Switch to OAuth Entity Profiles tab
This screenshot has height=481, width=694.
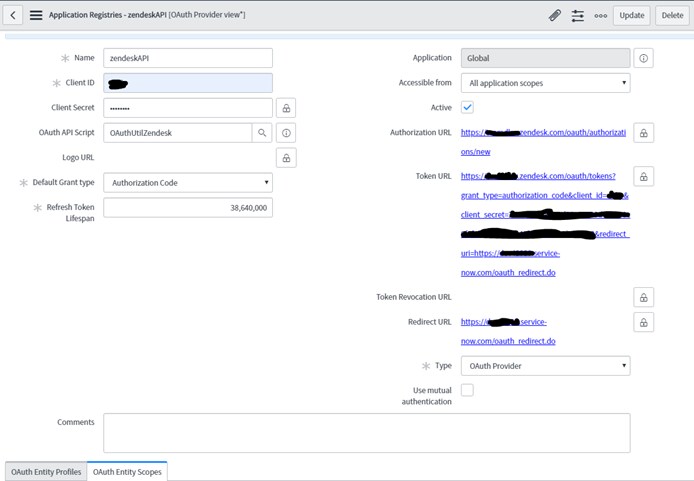click(46, 472)
